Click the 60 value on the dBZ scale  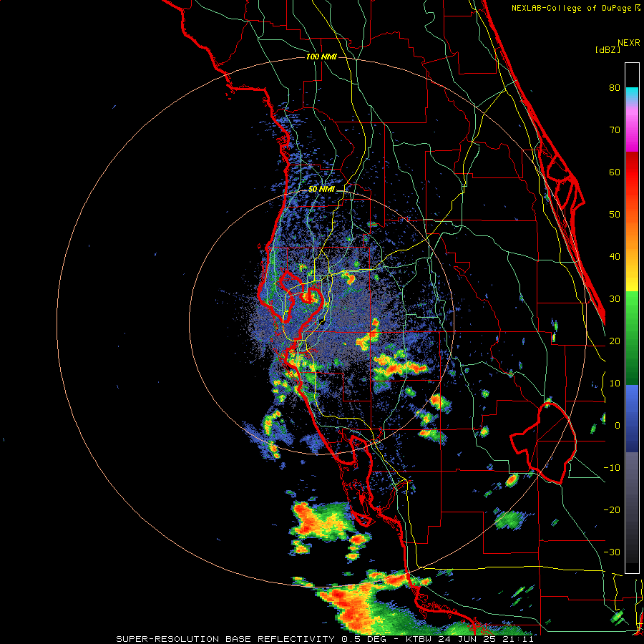coord(615,172)
